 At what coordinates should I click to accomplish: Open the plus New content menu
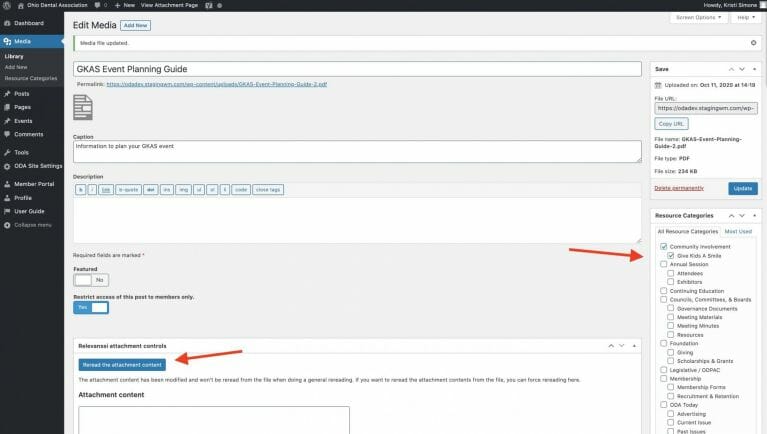click(125, 5)
